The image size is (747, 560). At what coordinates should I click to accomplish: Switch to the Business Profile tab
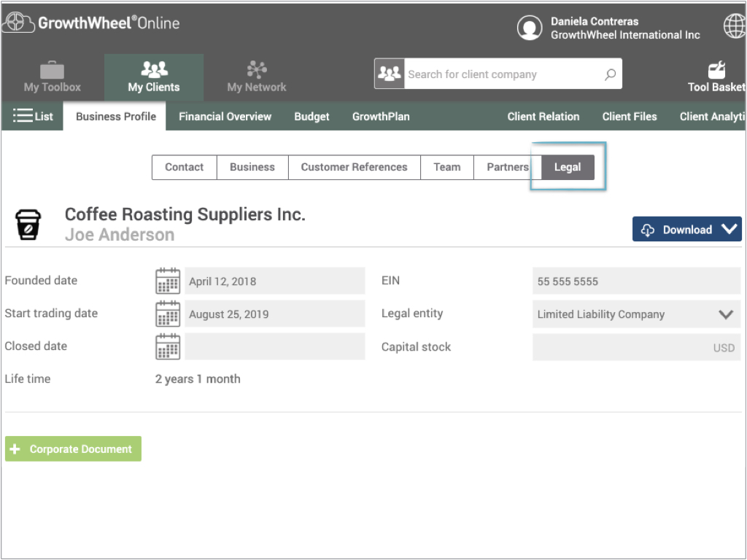116,117
